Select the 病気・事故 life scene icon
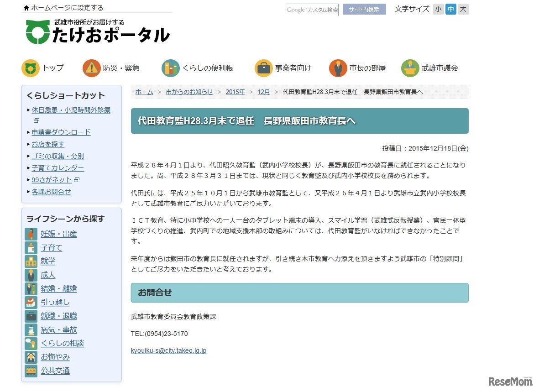The image size is (539, 392). coord(31,329)
